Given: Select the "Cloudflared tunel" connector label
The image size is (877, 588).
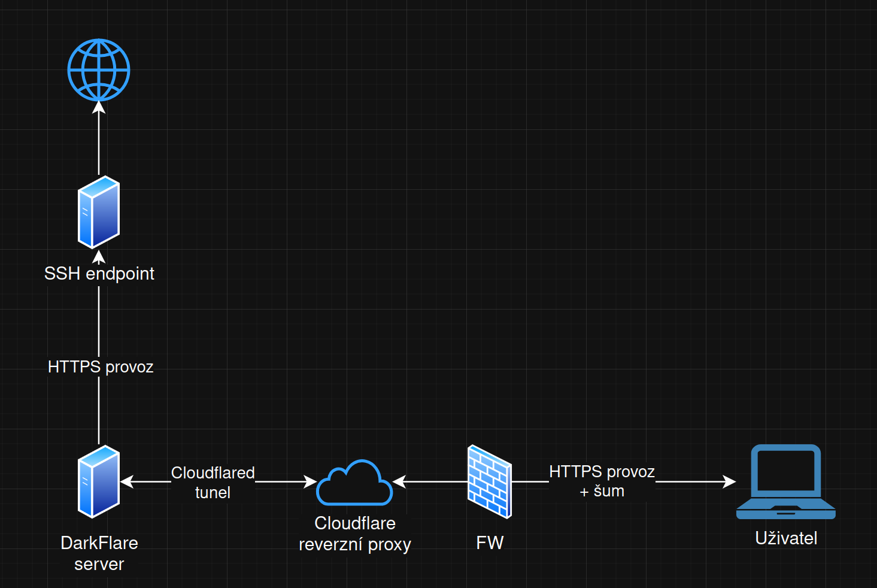Looking at the screenshot, I should (x=213, y=482).
